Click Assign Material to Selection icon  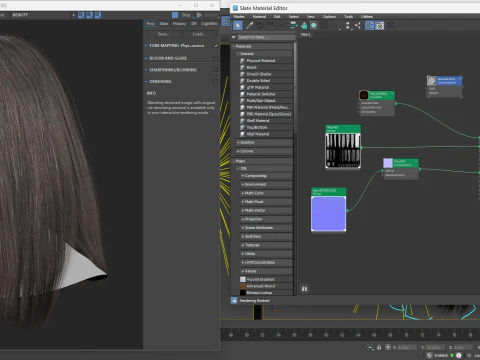271,25
